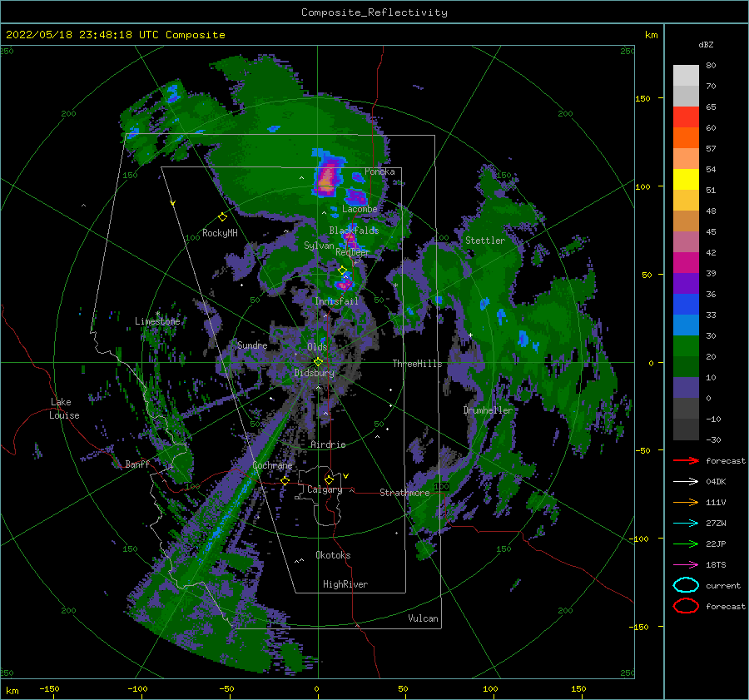Select the gray 70-65 dBZ swatch
This screenshot has width=749, height=700.
[686, 96]
